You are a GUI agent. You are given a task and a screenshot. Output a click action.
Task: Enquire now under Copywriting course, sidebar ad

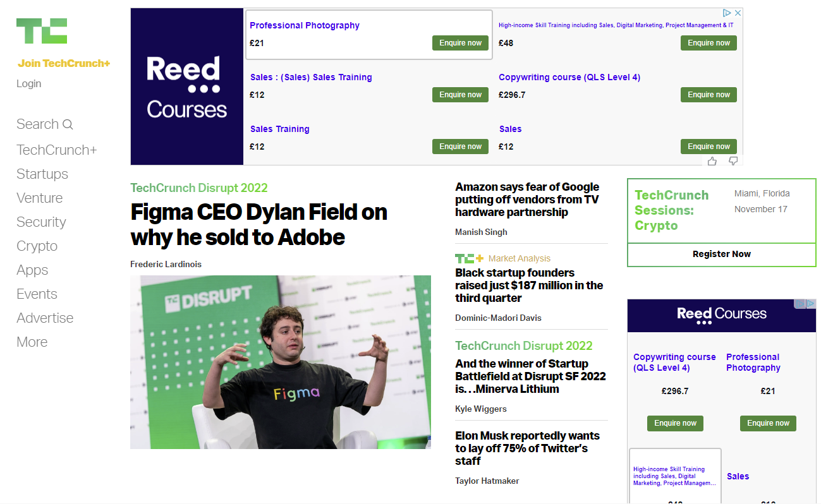click(x=675, y=423)
